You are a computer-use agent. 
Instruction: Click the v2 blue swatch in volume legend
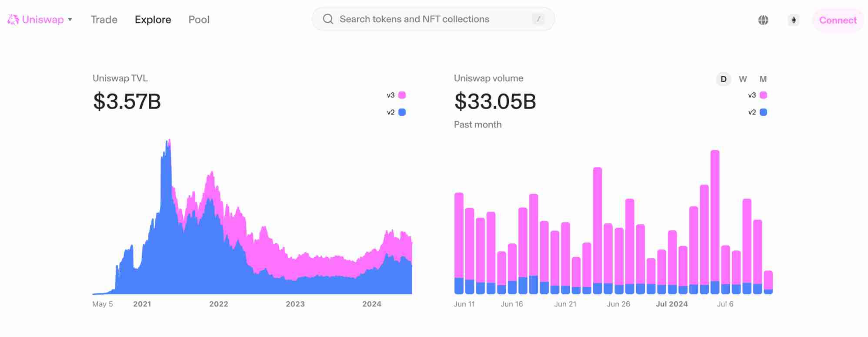click(764, 112)
